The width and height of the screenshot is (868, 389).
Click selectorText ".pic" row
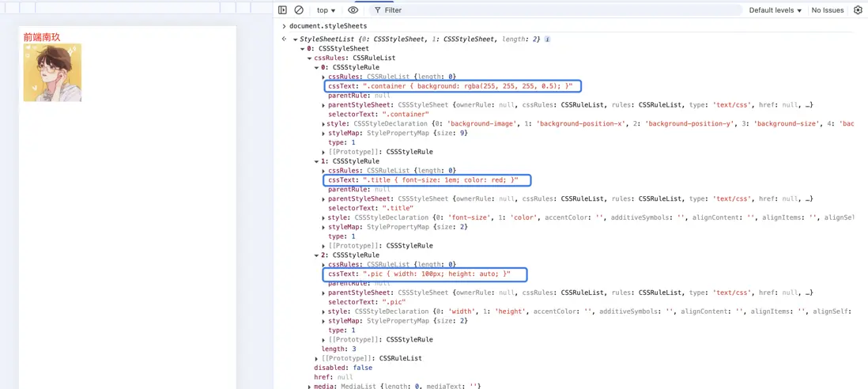coord(367,302)
